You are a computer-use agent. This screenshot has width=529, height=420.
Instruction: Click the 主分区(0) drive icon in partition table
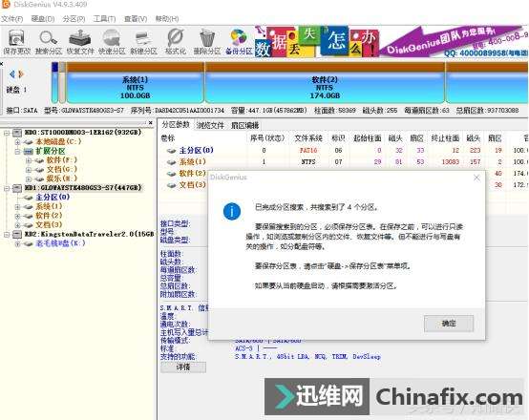(x=171, y=151)
